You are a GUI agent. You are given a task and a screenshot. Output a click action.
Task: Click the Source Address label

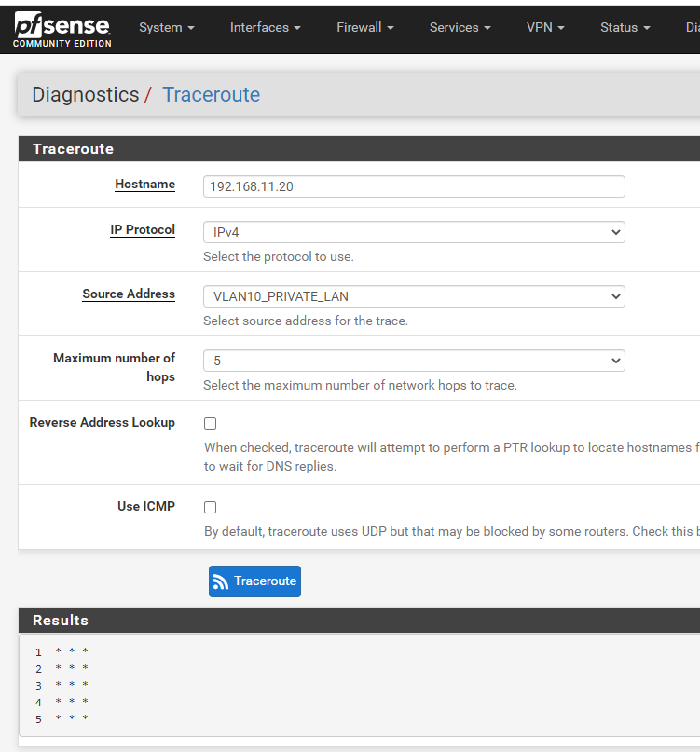(129, 294)
